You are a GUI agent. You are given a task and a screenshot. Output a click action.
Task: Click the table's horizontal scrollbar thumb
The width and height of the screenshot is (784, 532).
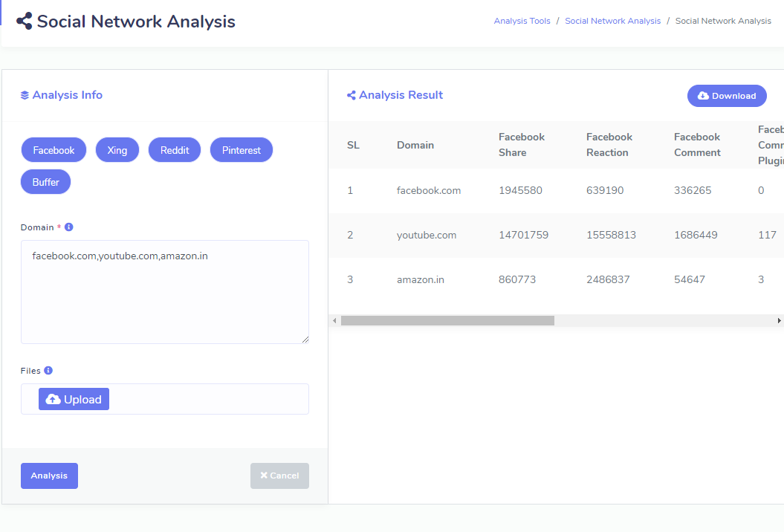447,321
